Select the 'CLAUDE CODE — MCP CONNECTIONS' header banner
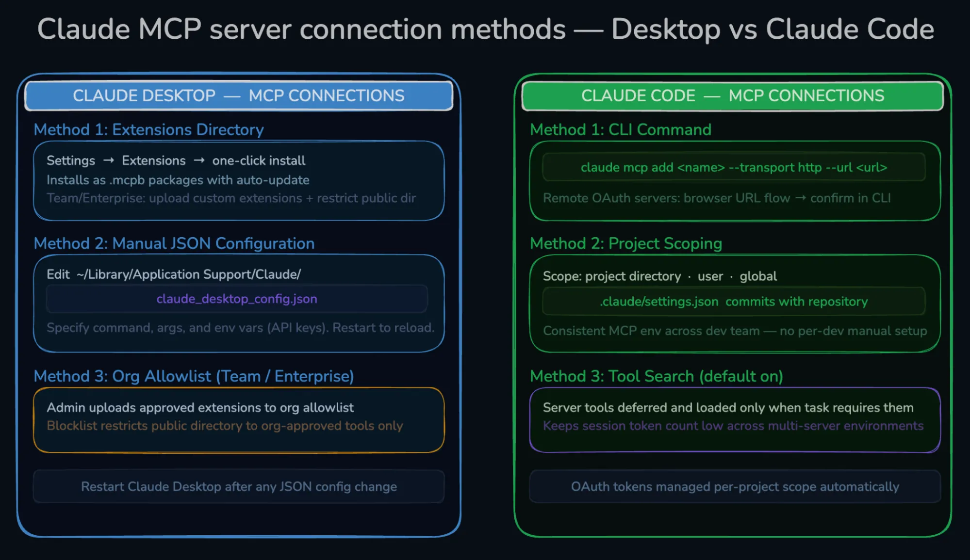Image resolution: width=970 pixels, height=560 pixels. click(733, 96)
